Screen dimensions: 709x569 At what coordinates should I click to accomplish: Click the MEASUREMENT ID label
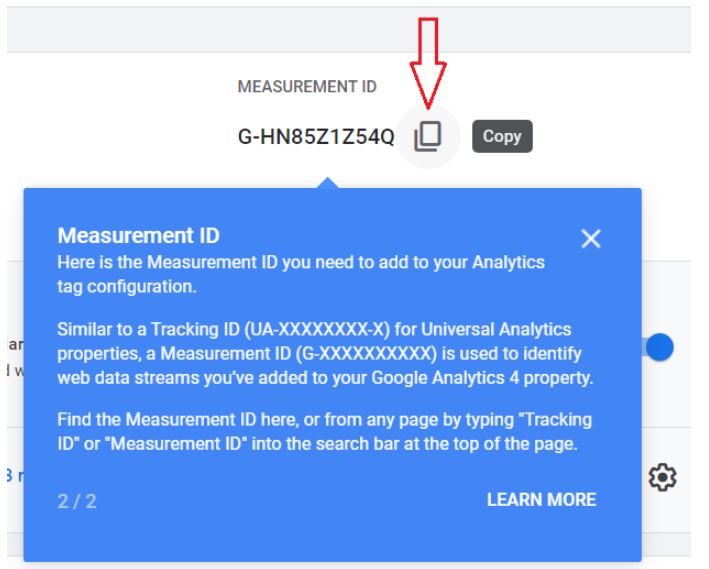click(307, 86)
